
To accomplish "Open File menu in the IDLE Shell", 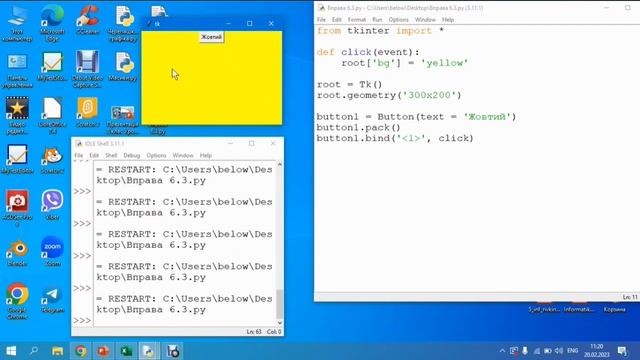I will click(78, 156).
